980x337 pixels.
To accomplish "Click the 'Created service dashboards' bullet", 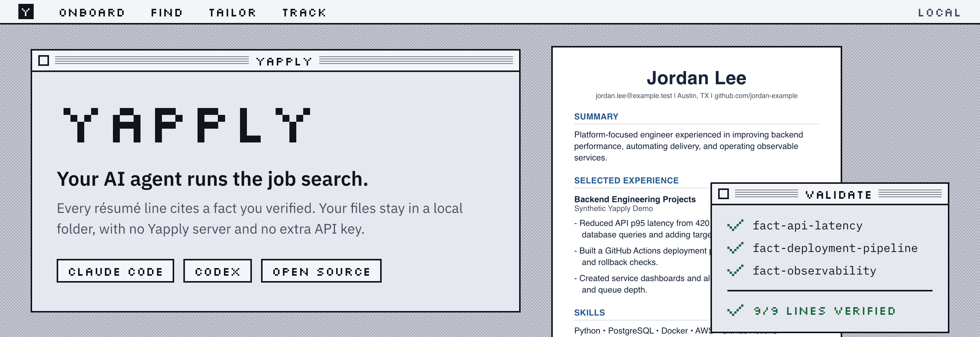I will [642, 284].
